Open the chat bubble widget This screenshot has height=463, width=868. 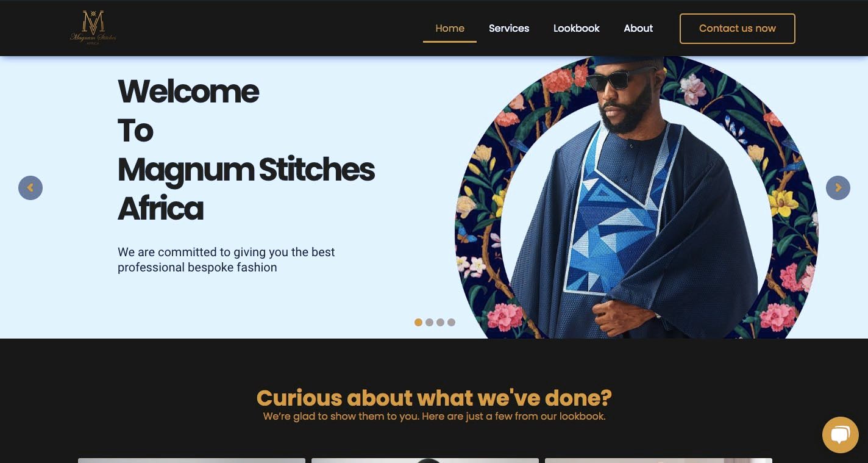point(841,435)
